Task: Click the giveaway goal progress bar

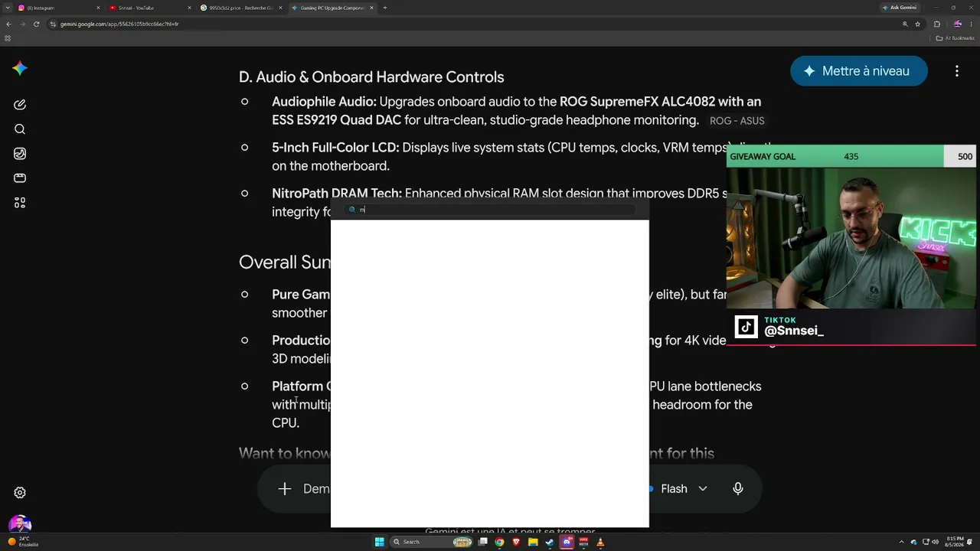Action: coord(851,156)
